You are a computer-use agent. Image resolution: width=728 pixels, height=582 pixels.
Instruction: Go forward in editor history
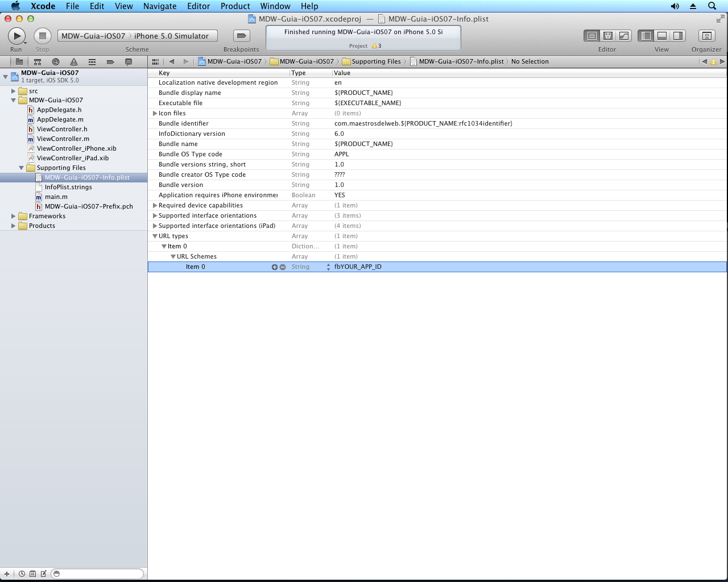pos(185,61)
